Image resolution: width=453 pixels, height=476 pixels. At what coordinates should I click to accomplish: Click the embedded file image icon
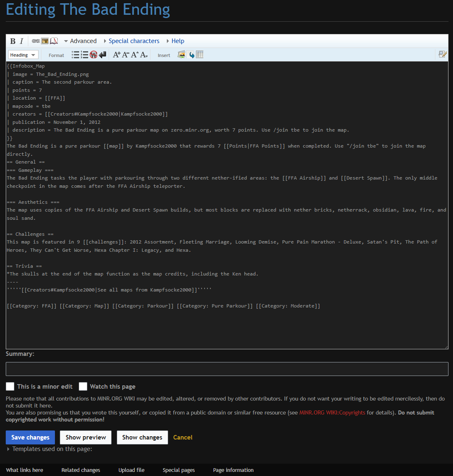(45, 41)
